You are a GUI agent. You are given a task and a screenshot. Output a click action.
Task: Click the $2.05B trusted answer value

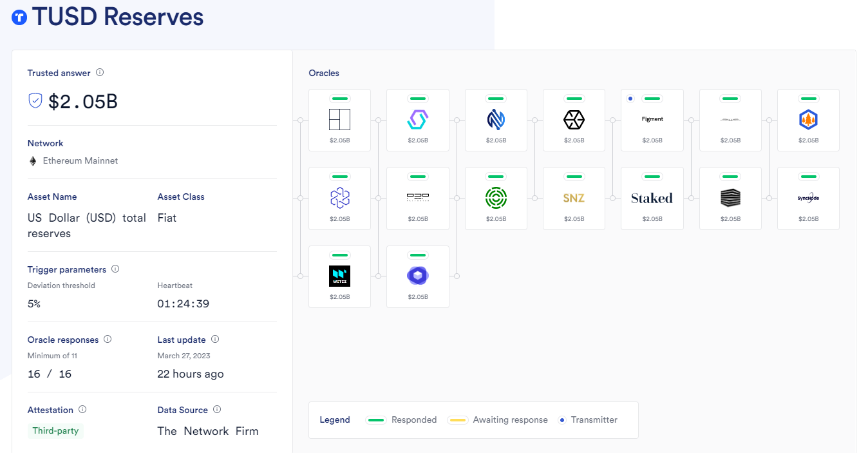[83, 101]
